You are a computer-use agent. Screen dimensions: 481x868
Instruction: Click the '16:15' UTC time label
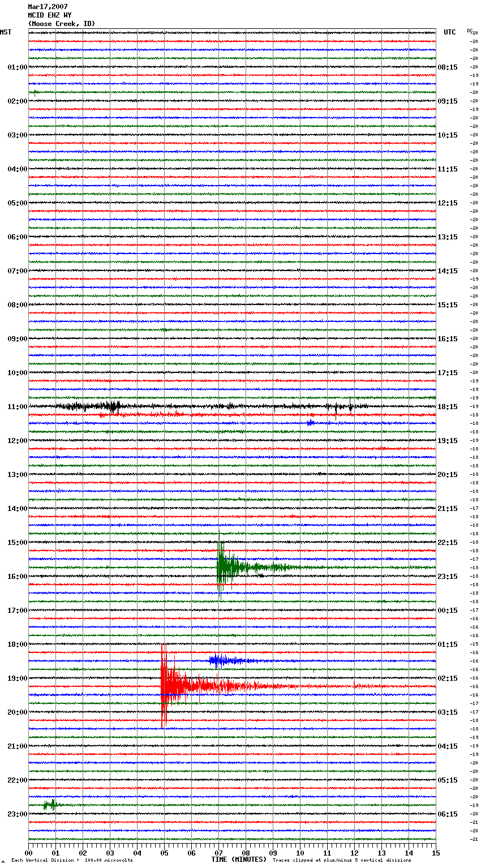(x=448, y=339)
